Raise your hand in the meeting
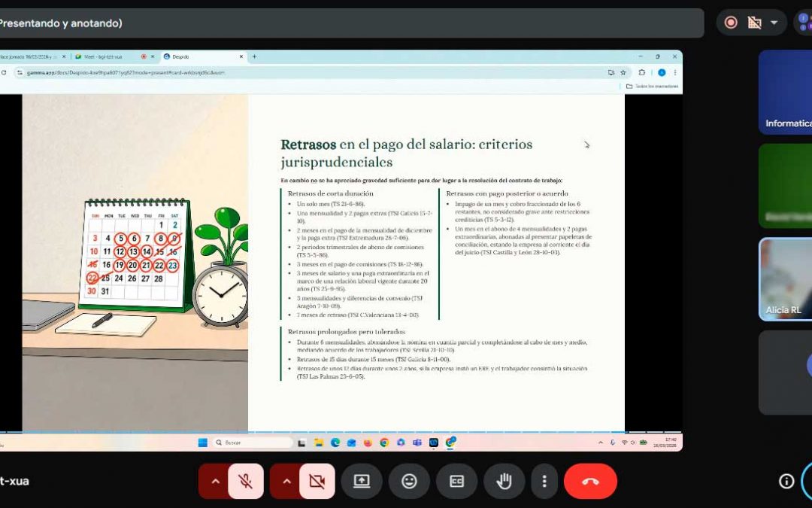Image resolution: width=812 pixels, height=508 pixels. pyautogui.click(x=504, y=482)
